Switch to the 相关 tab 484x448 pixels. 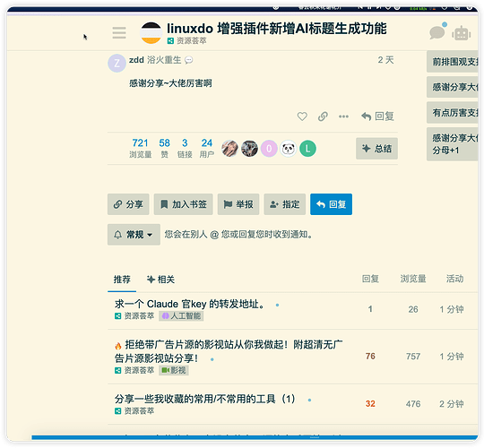click(160, 280)
